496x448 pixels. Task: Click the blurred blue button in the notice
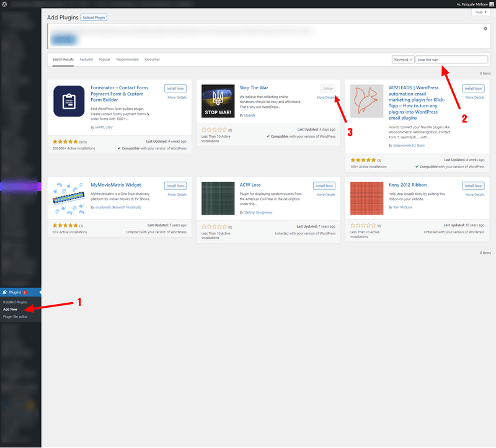click(x=64, y=40)
